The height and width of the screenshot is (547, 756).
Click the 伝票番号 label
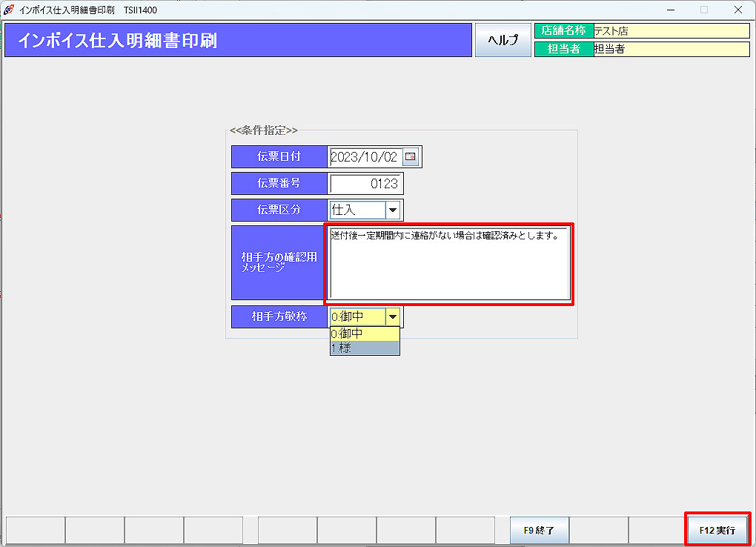(x=279, y=183)
